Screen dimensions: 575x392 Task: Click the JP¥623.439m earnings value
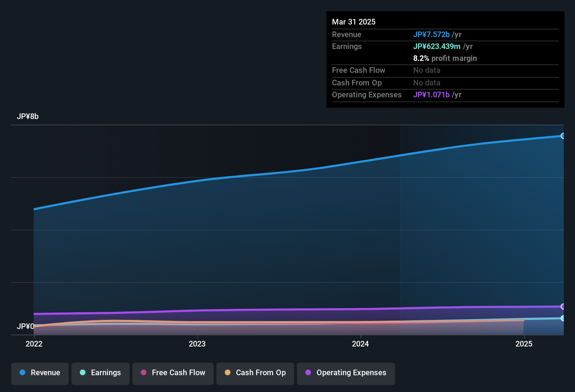[x=437, y=46]
